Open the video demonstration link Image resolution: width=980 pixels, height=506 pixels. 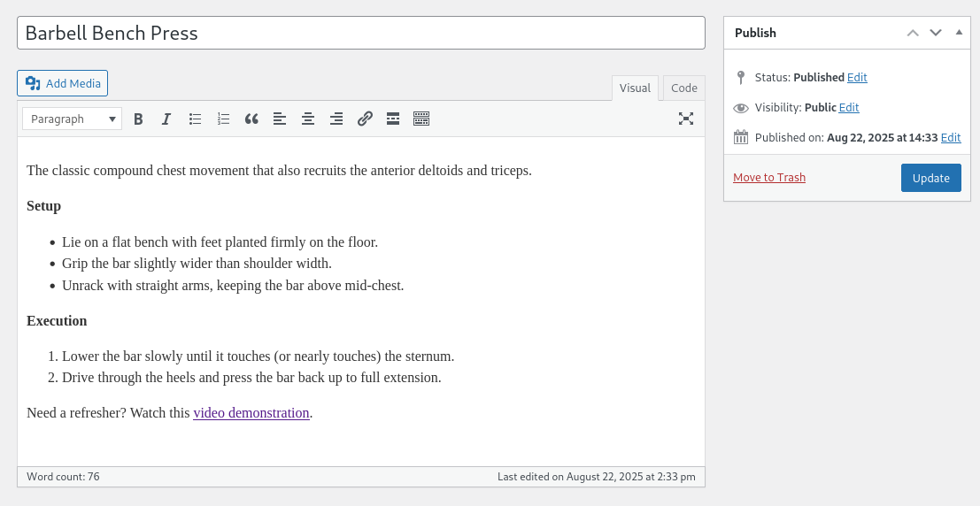pyautogui.click(x=251, y=413)
